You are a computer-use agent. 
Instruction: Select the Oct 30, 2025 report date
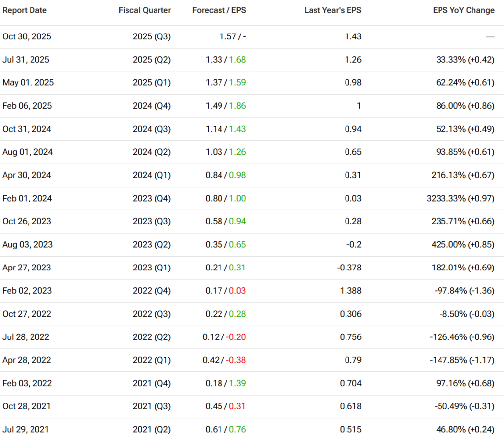27,36
